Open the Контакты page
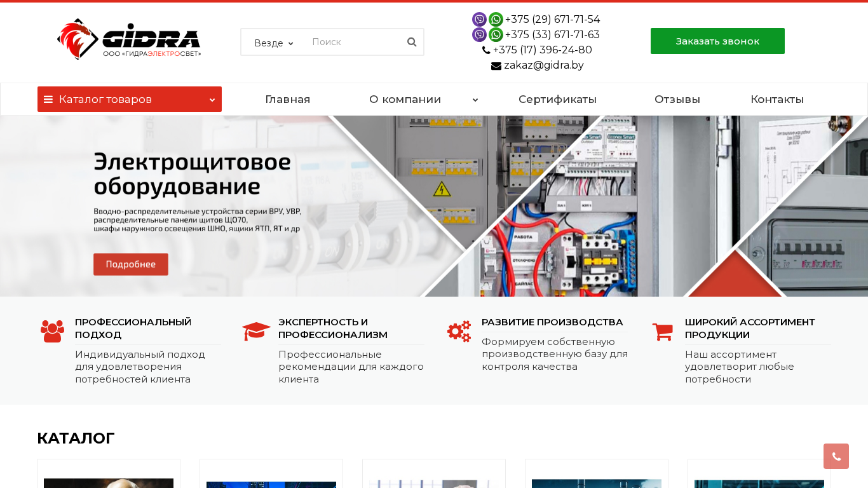 [x=777, y=99]
